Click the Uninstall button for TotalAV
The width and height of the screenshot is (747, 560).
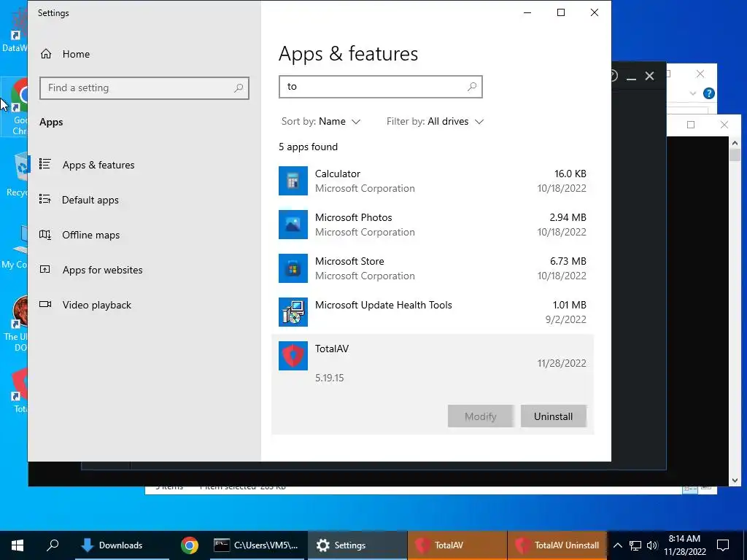tap(553, 416)
